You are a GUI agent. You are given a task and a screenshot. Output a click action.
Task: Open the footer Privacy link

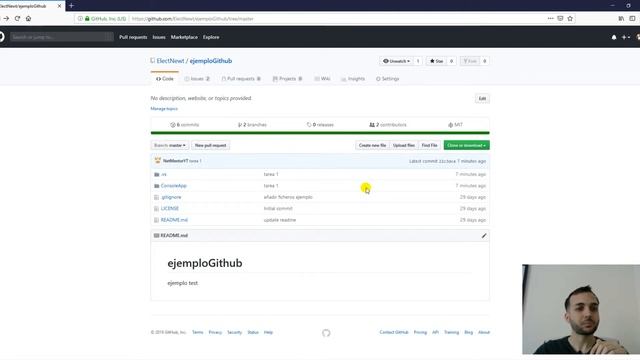tap(215, 332)
